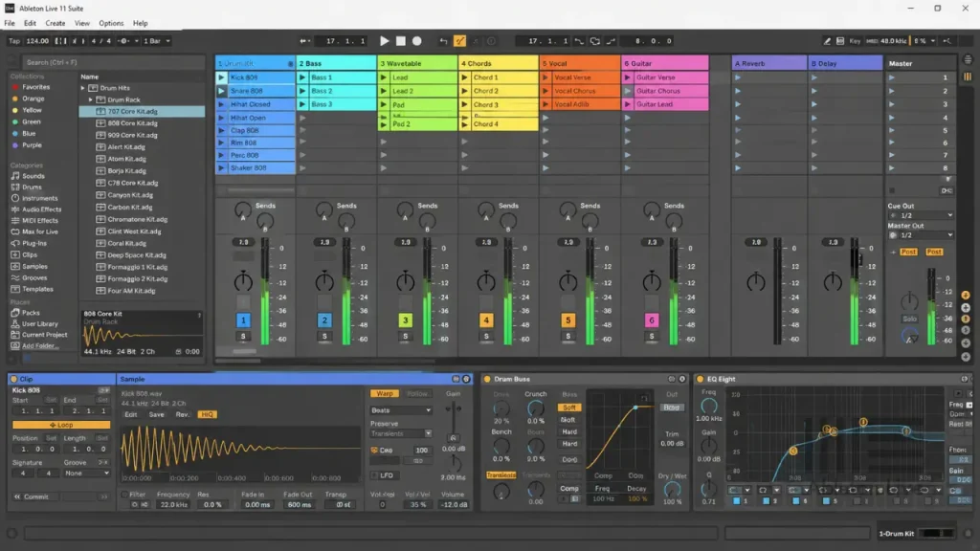The width and height of the screenshot is (980, 551).
Task: Toggle the clip Loop button
Action: point(61,425)
